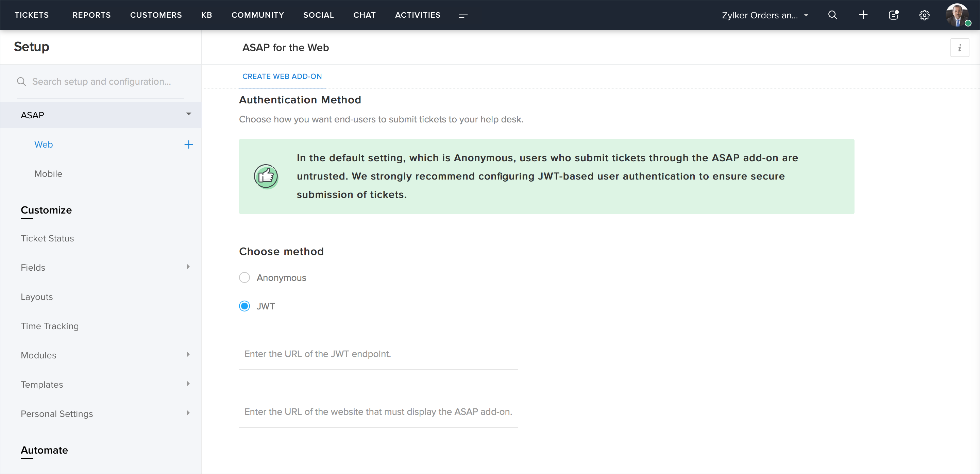
Task: Select the Anonymous radio button
Action: tap(244, 278)
